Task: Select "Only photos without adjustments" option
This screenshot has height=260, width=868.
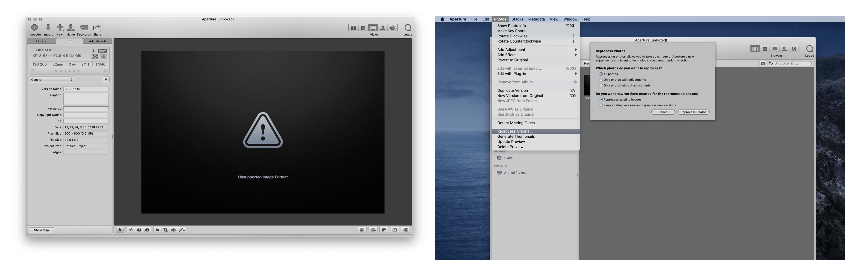Action: click(601, 86)
